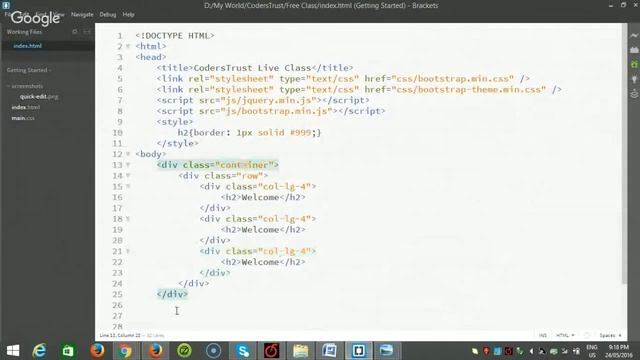
Task: Click css/bootstrap.min.css href on line 5
Action: point(452,79)
